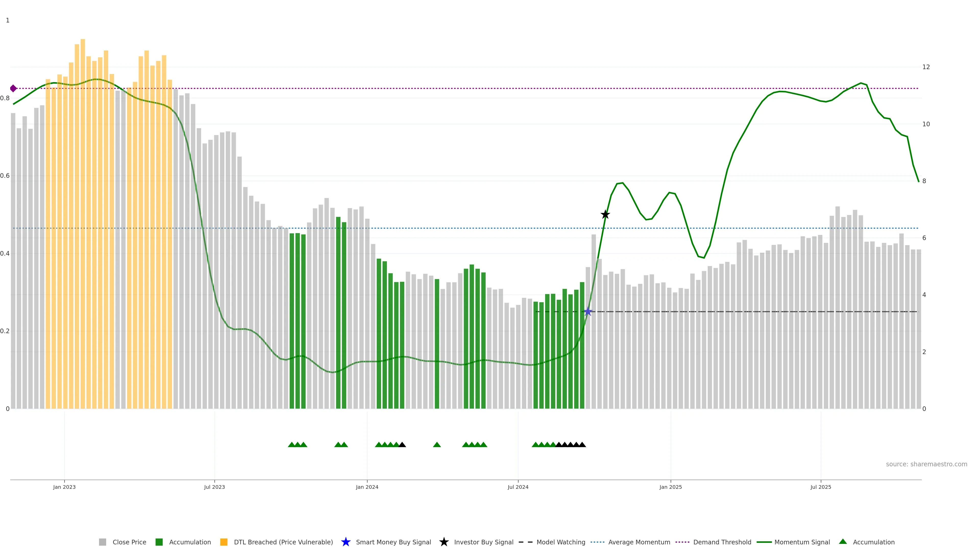This screenshot has height=551, width=980.
Task: Click the purple diamond Demand Threshold marker
Action: pyautogui.click(x=13, y=89)
